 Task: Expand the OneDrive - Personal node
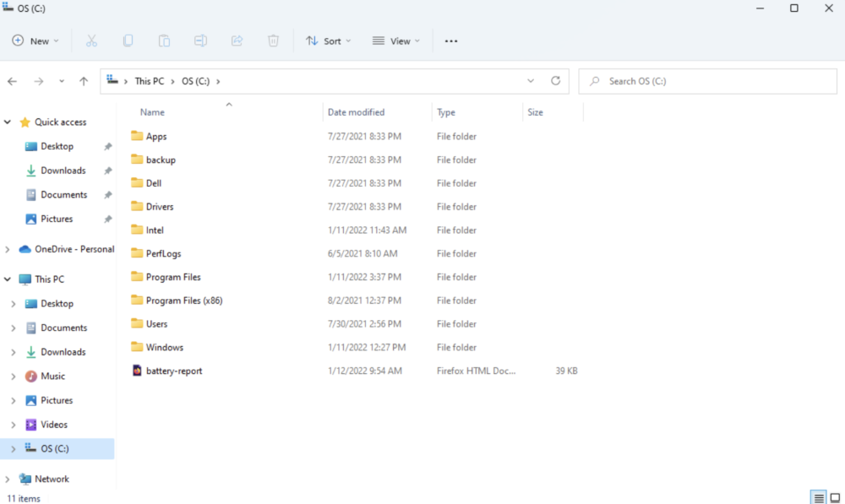8,249
